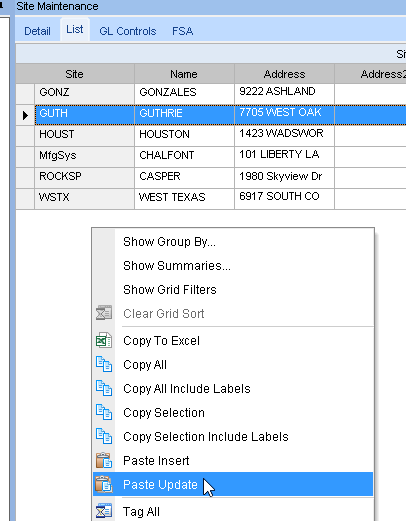Viewport: 406px width, 521px height.
Task: Click the icon beside Tag All
Action: tap(104, 511)
